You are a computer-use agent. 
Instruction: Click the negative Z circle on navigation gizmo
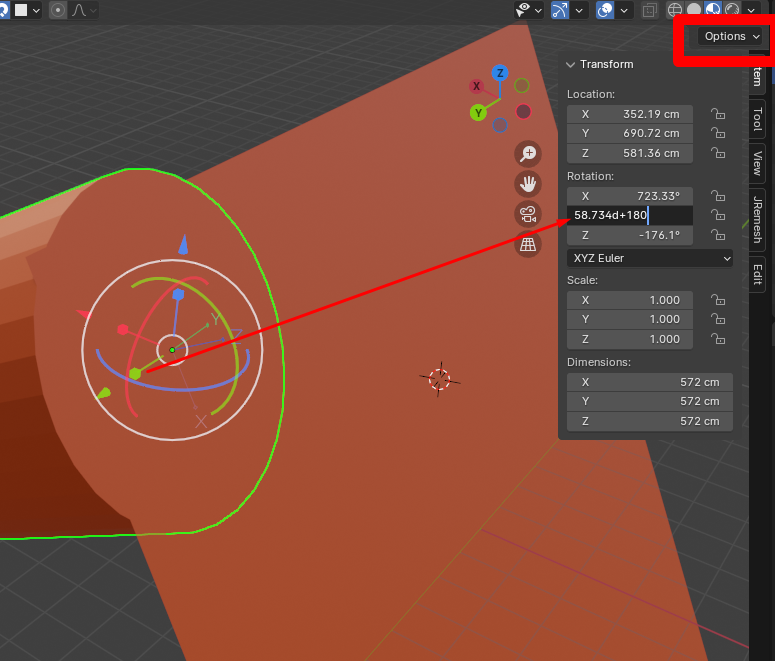click(500, 125)
